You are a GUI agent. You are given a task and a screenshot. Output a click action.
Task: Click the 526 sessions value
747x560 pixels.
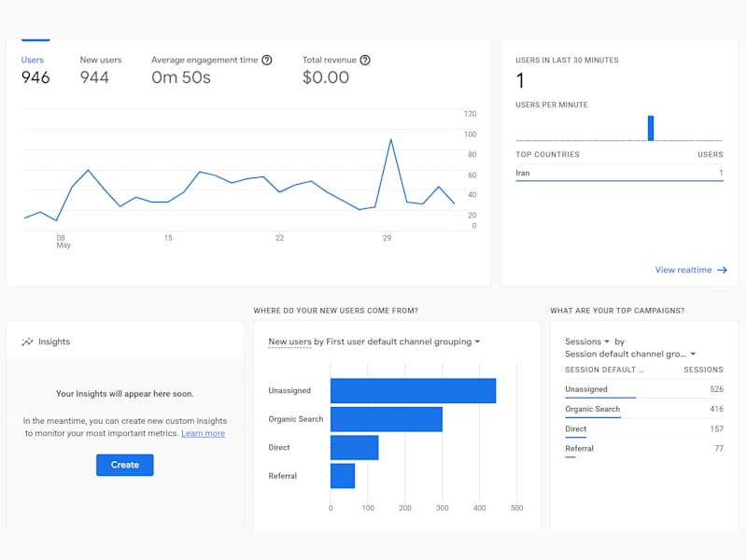tap(716, 389)
